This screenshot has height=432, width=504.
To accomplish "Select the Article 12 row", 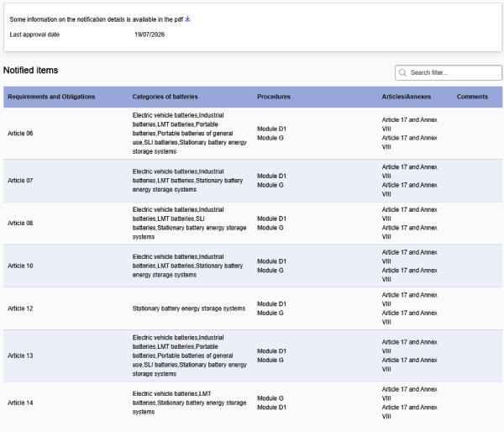I will (x=253, y=308).
